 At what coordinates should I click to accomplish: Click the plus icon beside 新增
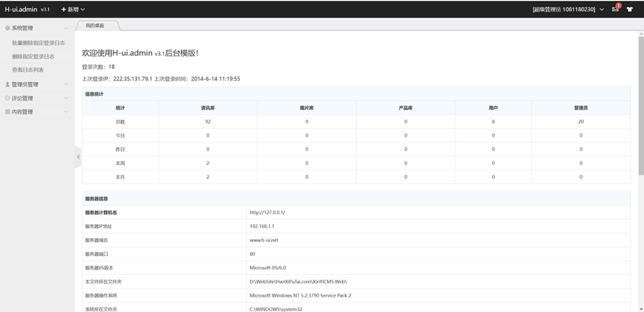point(64,10)
